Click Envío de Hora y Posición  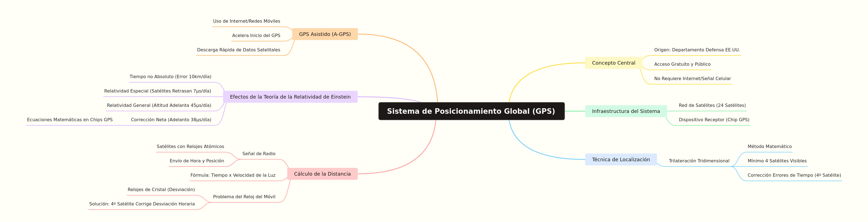197,161
